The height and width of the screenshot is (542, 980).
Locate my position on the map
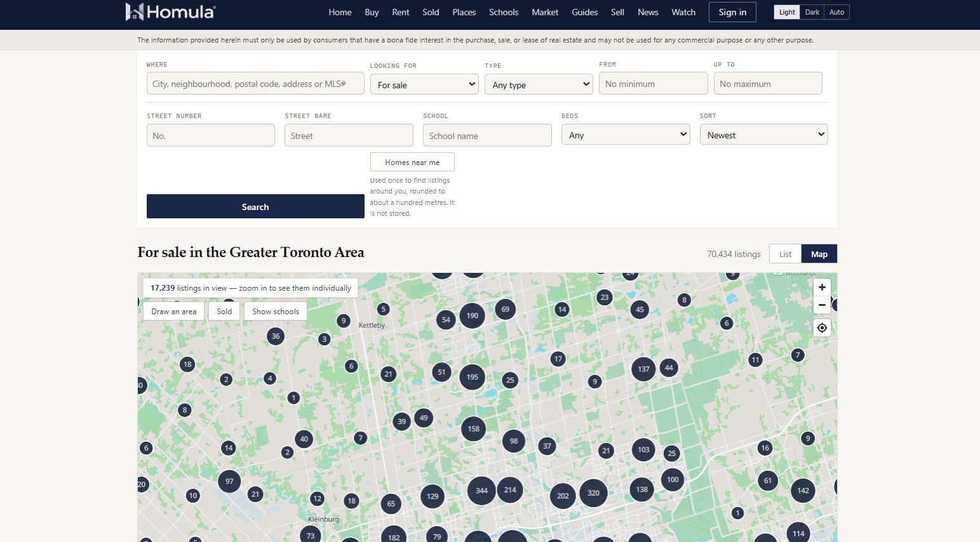(x=822, y=327)
